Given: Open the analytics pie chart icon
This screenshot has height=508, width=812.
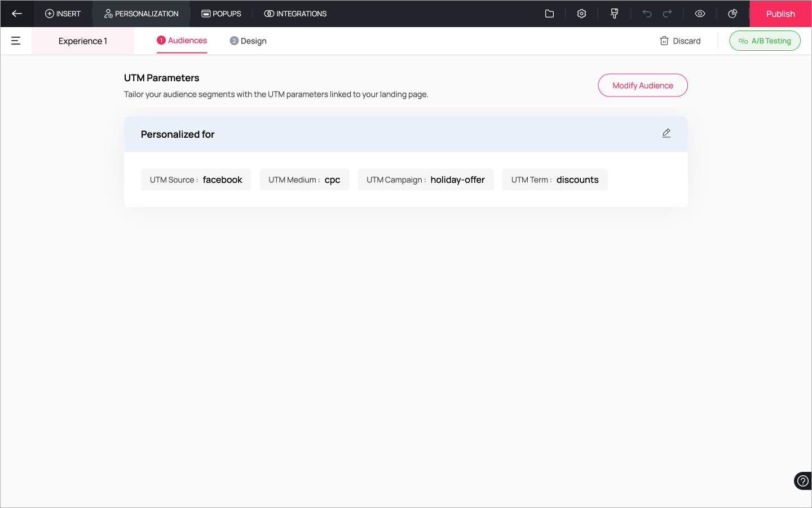Looking at the screenshot, I should (732, 14).
